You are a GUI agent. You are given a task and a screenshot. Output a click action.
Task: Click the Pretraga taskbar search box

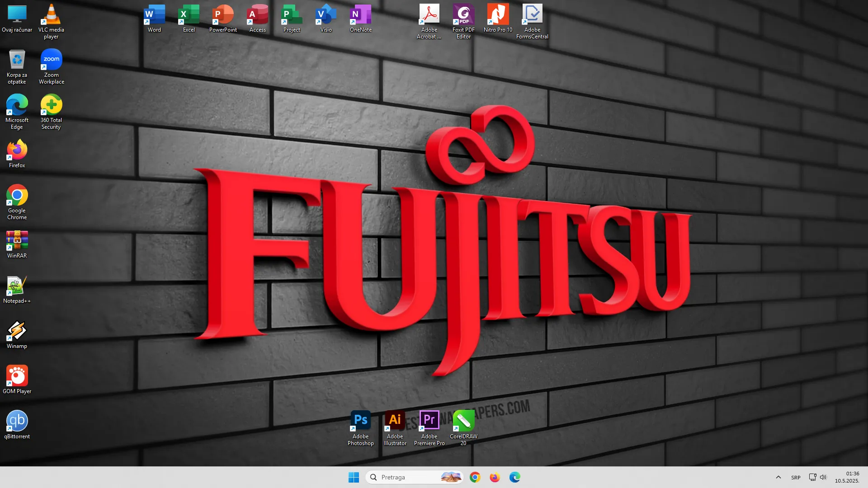pyautogui.click(x=415, y=477)
